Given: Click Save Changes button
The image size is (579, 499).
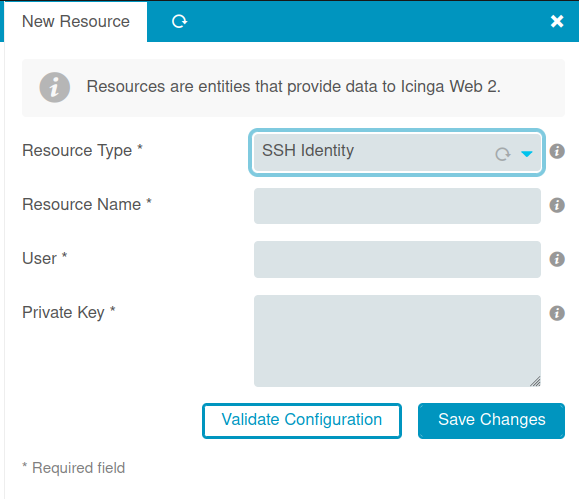Looking at the screenshot, I should click(491, 421).
